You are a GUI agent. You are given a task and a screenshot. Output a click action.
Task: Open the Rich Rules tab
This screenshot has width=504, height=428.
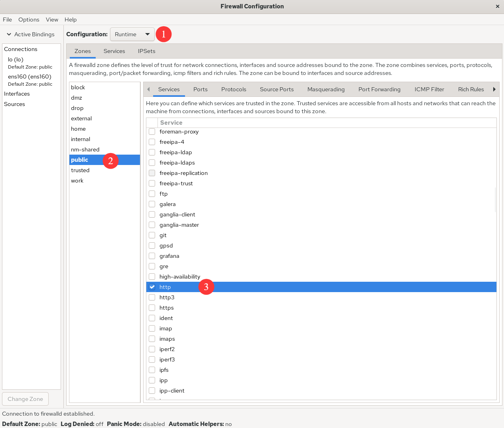tap(471, 89)
